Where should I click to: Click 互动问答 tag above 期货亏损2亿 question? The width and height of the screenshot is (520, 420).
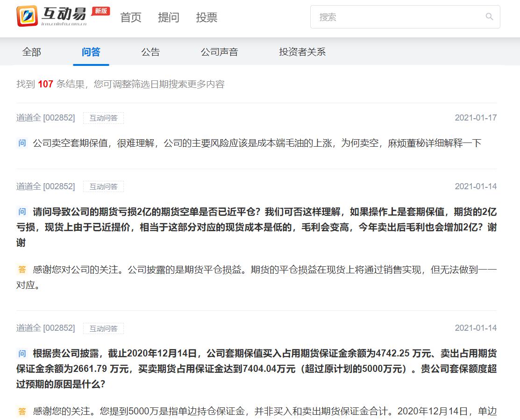pyautogui.click(x=103, y=186)
